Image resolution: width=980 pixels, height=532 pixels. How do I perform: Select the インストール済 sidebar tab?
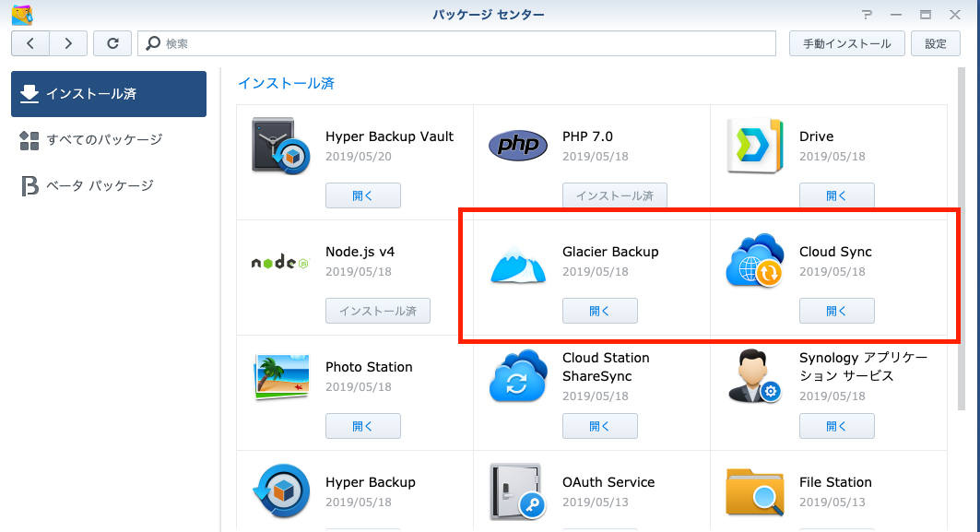point(109,94)
